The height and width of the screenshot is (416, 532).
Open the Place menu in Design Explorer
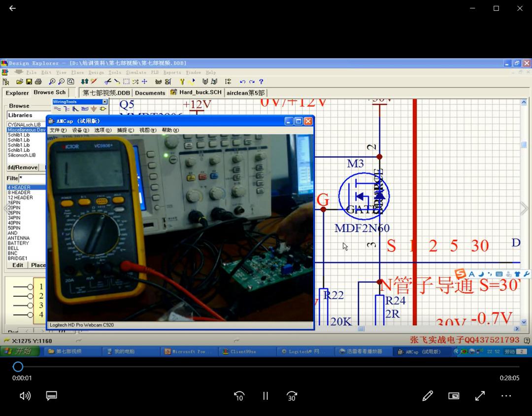click(77, 72)
